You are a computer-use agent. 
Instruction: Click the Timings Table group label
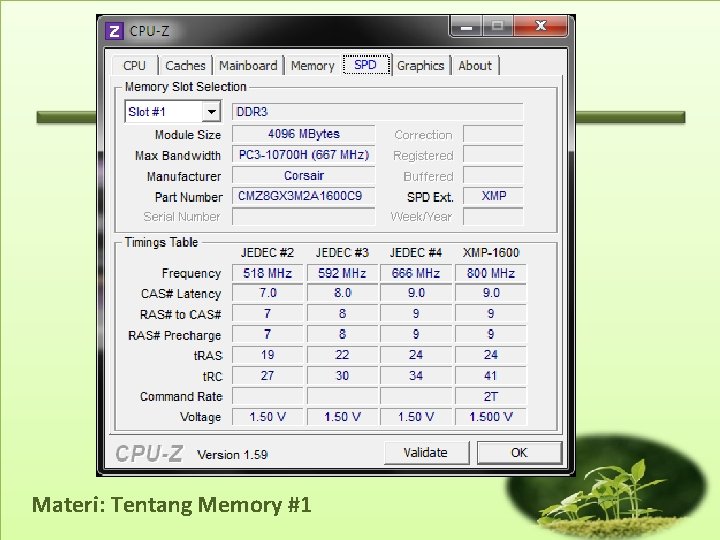[161, 242]
